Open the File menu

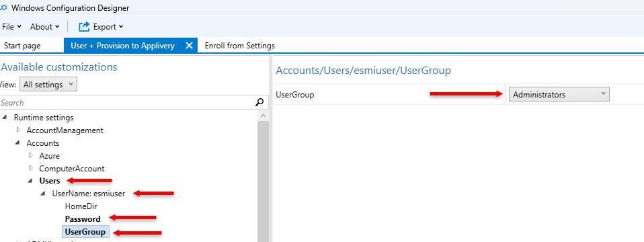point(11,27)
